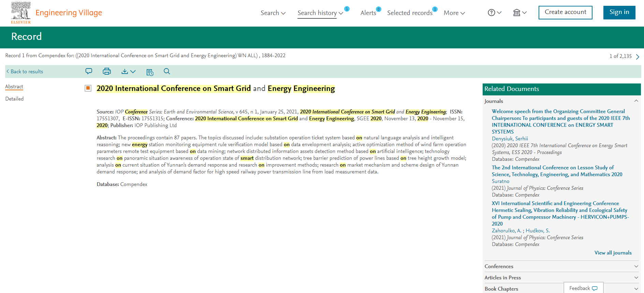Open the document history clock icon

[x=150, y=72]
